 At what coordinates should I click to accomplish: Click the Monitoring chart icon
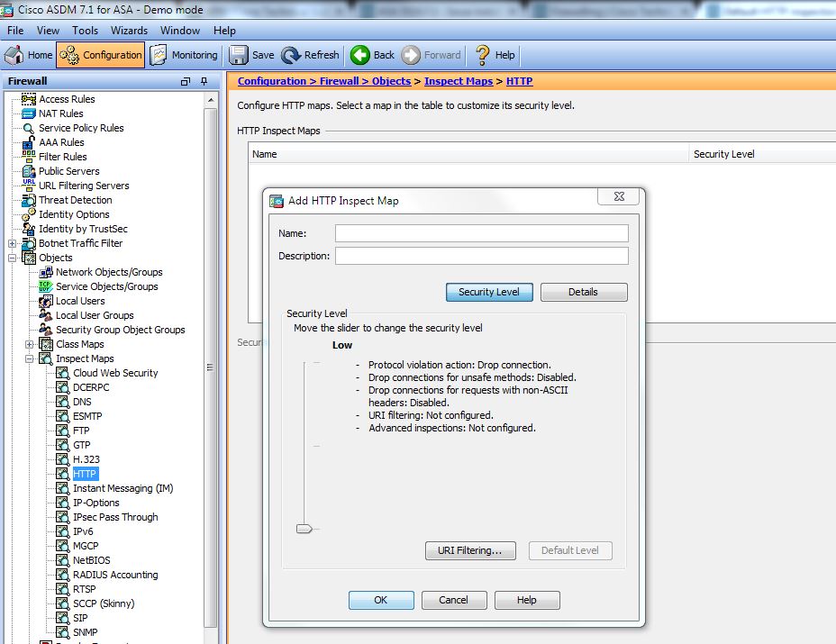click(158, 55)
